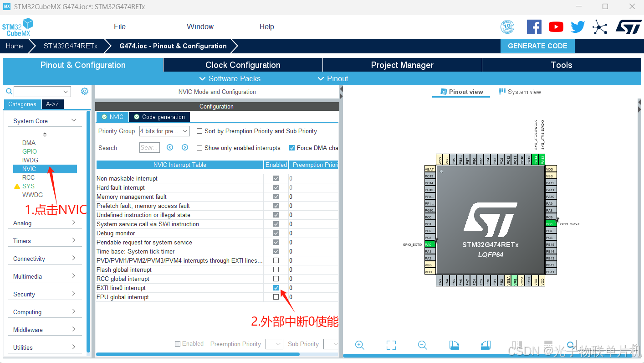Enable the Flash global interrupt checkbox
This screenshot has width=644, height=363.
tap(276, 270)
